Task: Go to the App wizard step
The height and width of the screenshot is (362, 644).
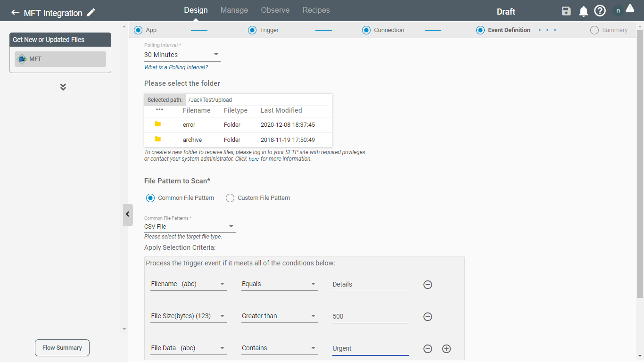Action: (x=145, y=30)
